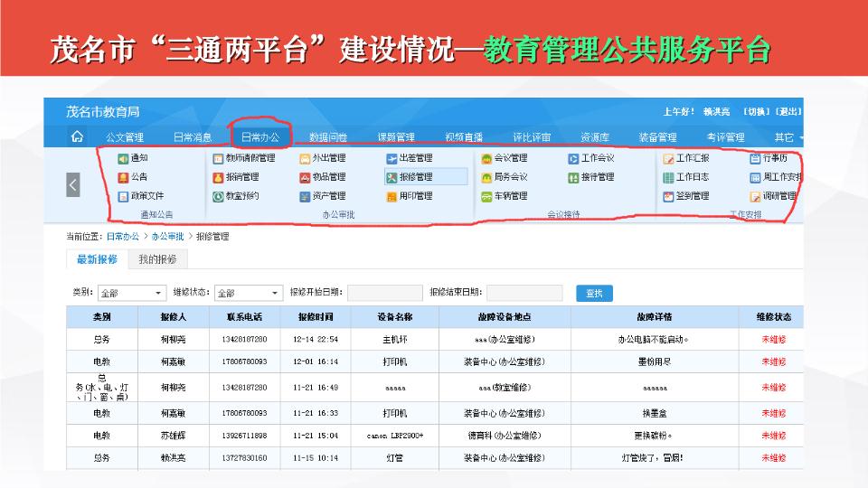Expand the 维修状态 repair status dropdown

250,294
